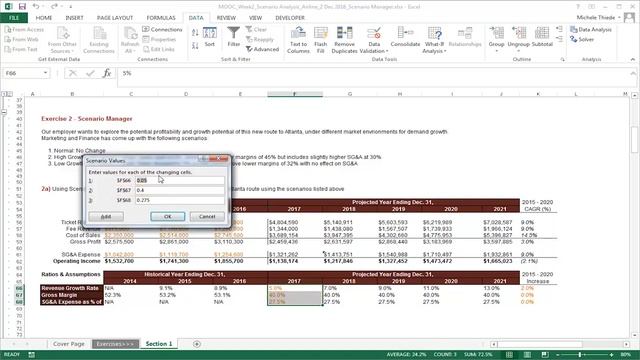Click the vertical scrollbar thumb
Viewport: 640px width, 360px height.
[634, 140]
